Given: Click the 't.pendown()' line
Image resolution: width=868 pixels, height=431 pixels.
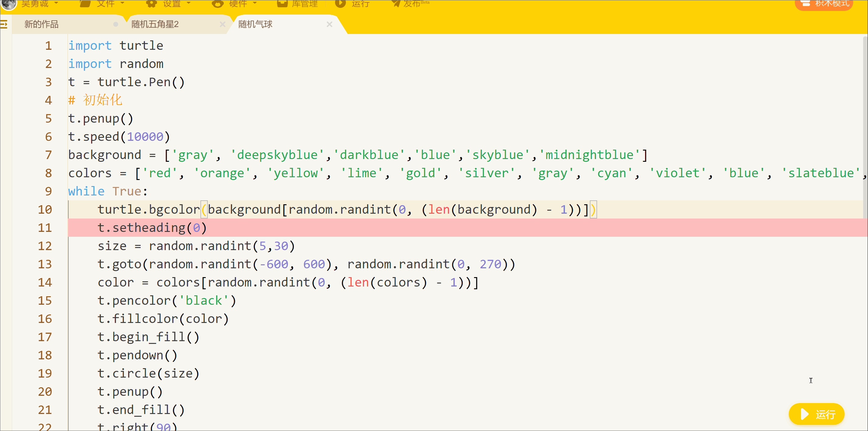Looking at the screenshot, I should point(138,355).
